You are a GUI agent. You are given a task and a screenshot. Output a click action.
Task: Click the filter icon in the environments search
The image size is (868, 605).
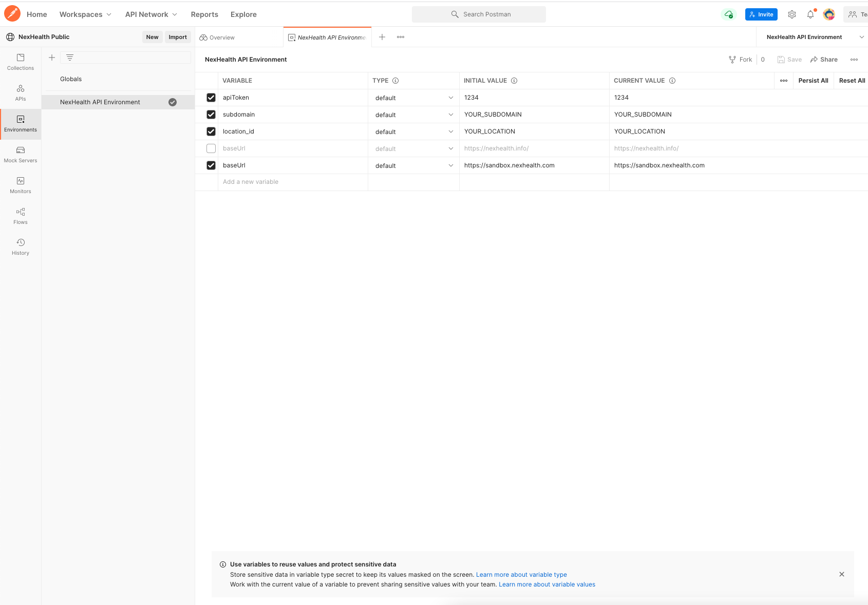[70, 58]
